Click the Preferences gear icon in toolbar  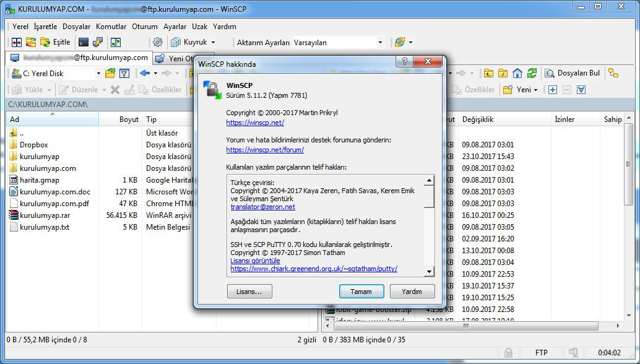tap(158, 42)
